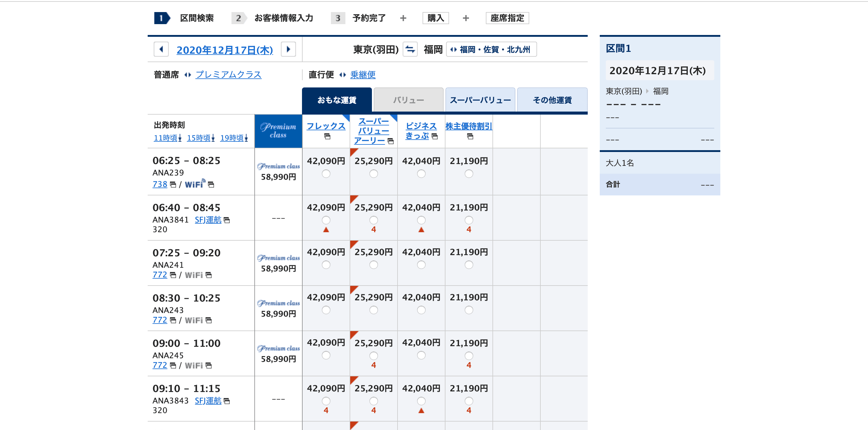
Task: Select the 21,190円 株主優待割引 fare for the 06:40 flight
Action: click(469, 220)
